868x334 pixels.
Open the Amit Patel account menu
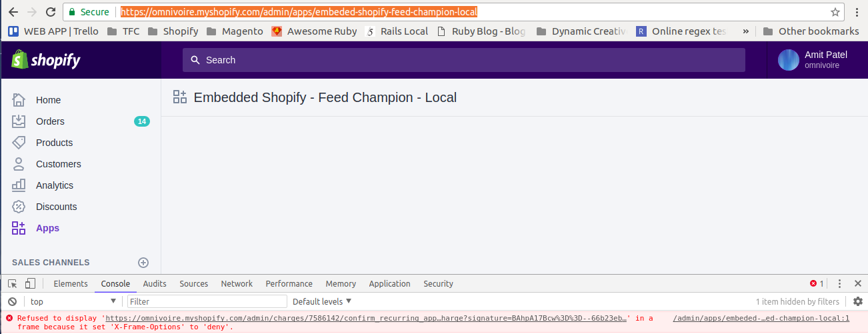817,60
